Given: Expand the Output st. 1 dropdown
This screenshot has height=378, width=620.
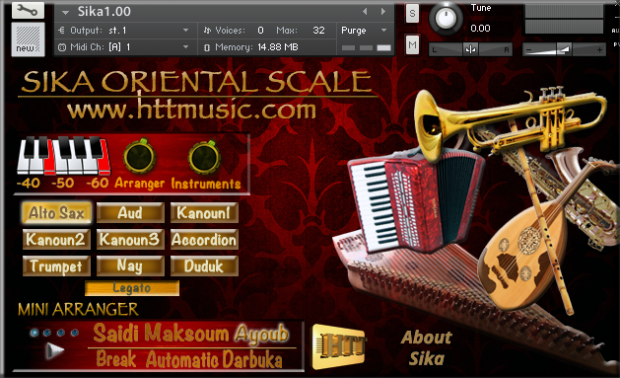Looking at the screenshot, I should (185, 30).
